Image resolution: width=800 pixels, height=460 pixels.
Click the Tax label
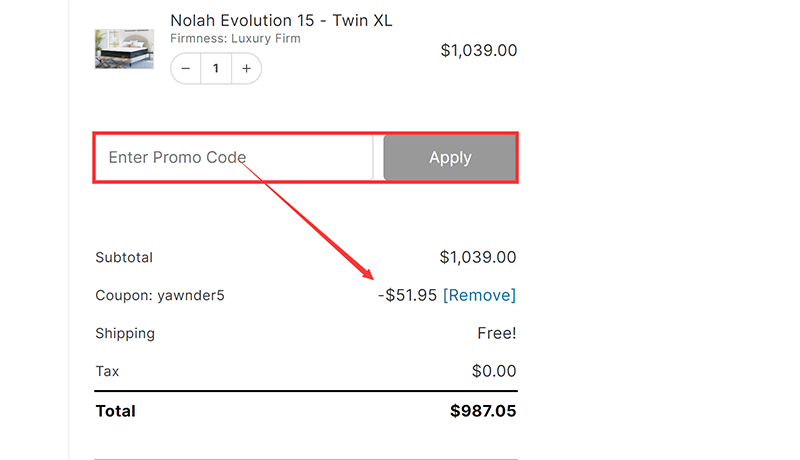tap(107, 371)
